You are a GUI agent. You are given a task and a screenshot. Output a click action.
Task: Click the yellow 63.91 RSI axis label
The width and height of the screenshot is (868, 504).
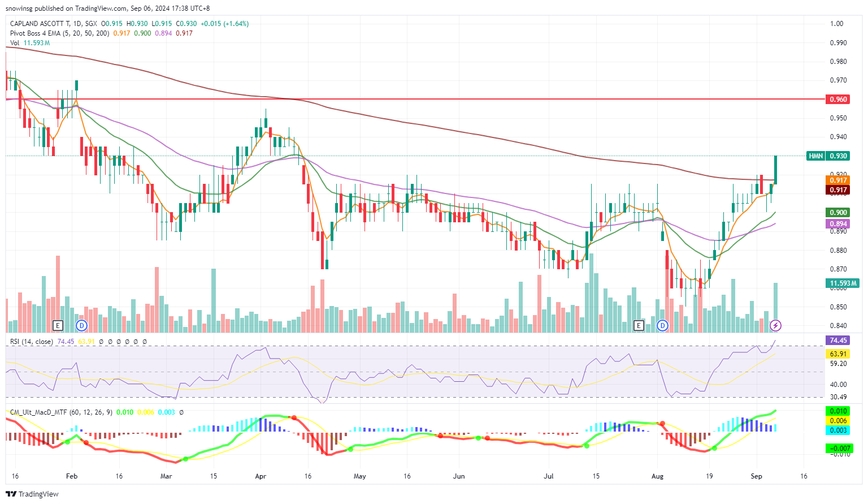[x=838, y=354]
